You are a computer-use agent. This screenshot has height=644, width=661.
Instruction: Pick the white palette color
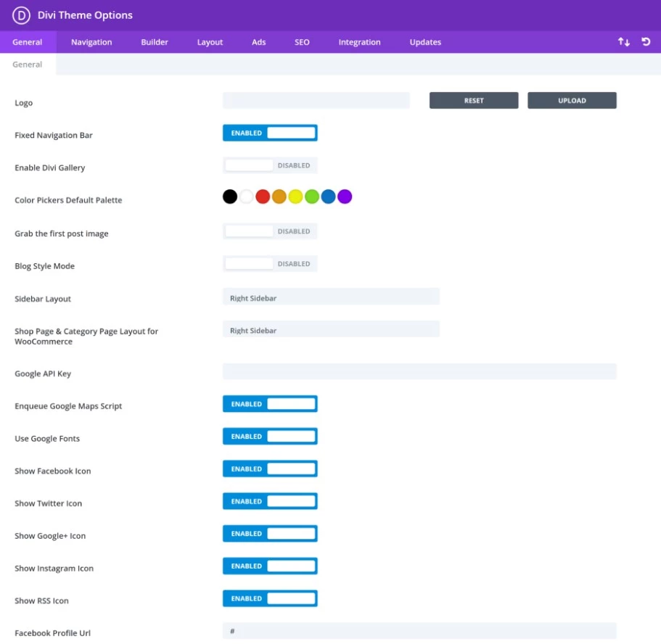246,197
